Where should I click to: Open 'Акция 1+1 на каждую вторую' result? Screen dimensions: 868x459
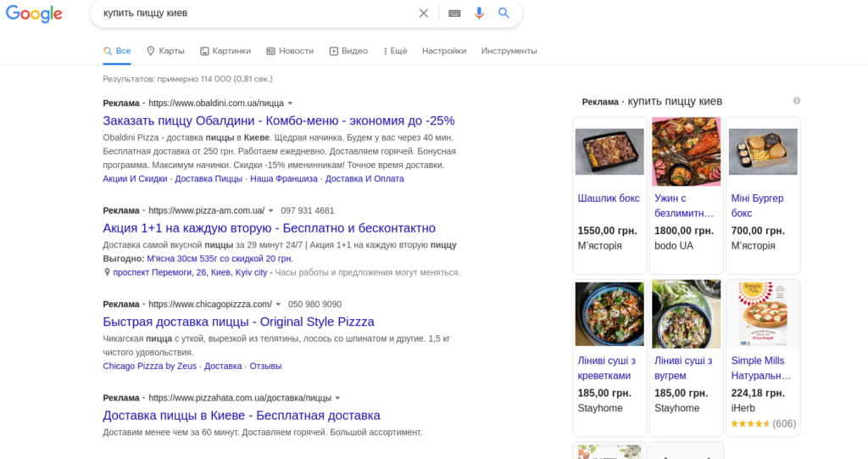tap(269, 228)
